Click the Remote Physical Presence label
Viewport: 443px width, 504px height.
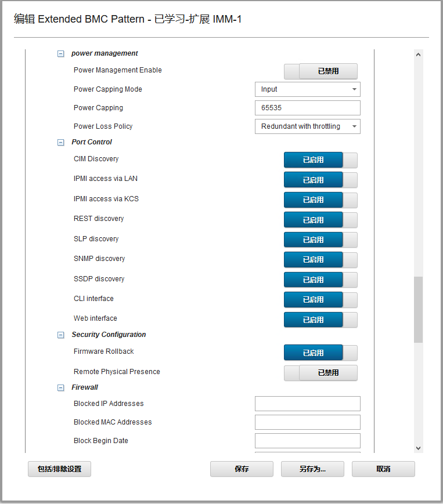pyautogui.click(x=117, y=372)
